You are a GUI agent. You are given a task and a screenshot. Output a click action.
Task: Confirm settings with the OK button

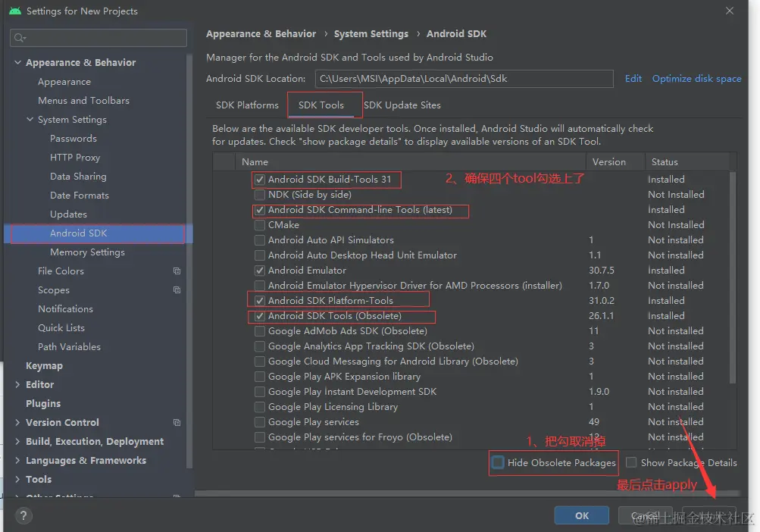tap(582, 515)
